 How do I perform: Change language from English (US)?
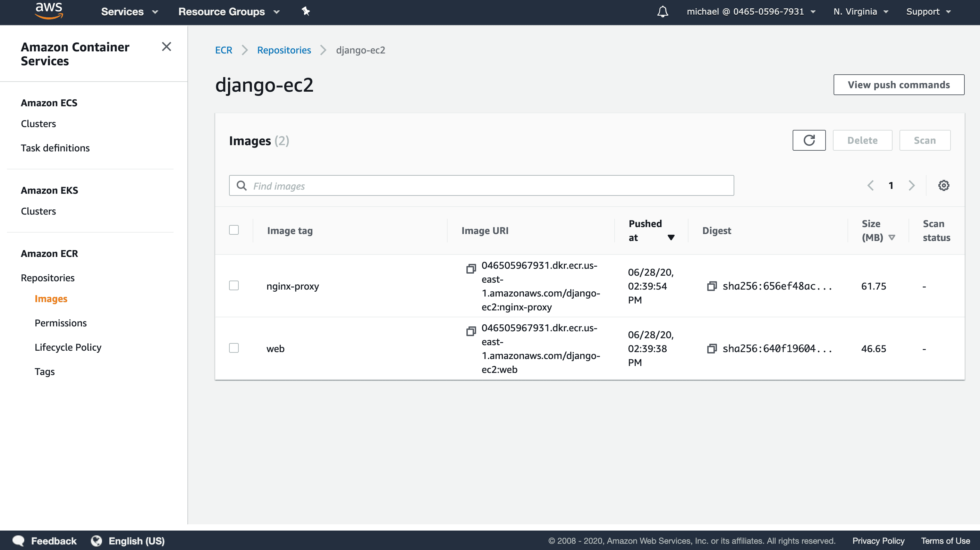[x=137, y=541]
